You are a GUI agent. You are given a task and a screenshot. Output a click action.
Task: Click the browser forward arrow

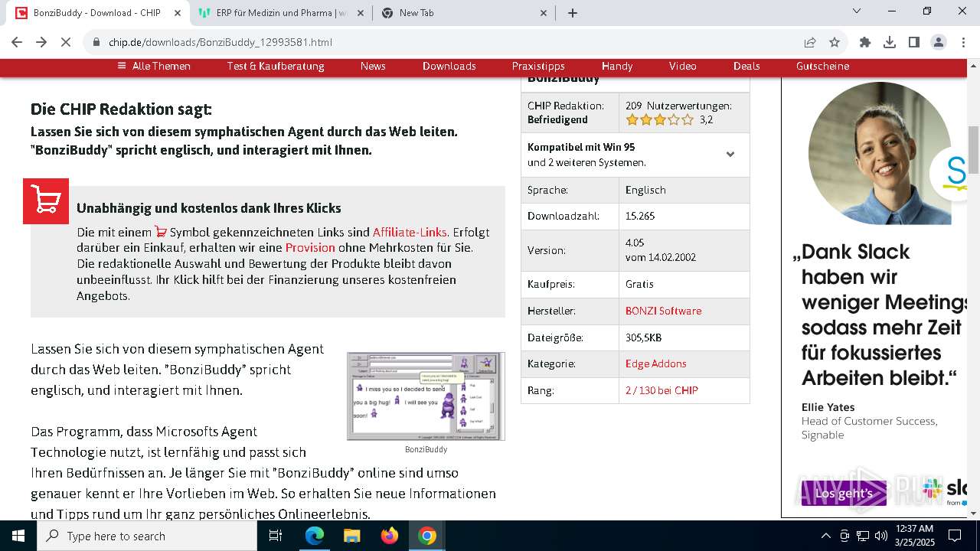tap(41, 42)
